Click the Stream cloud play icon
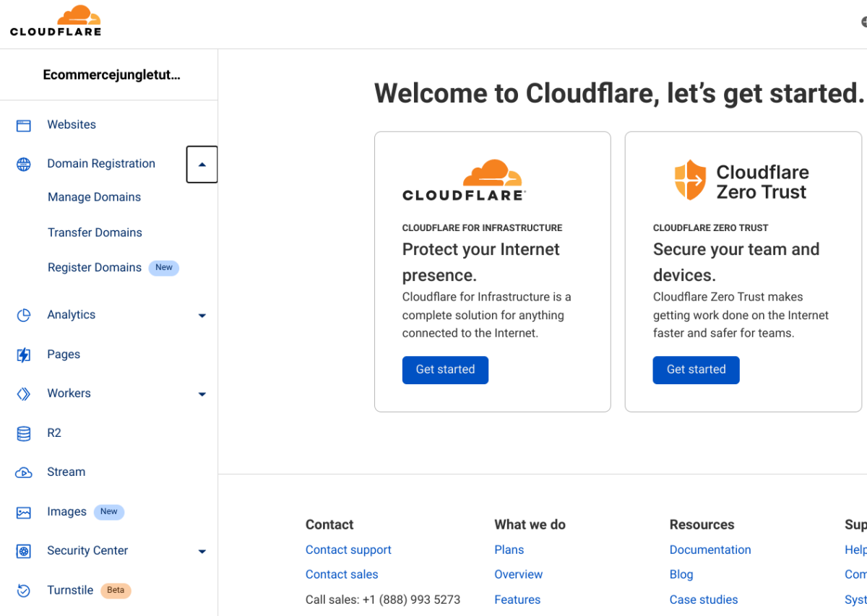Image resolution: width=867 pixels, height=616 pixels. click(24, 473)
